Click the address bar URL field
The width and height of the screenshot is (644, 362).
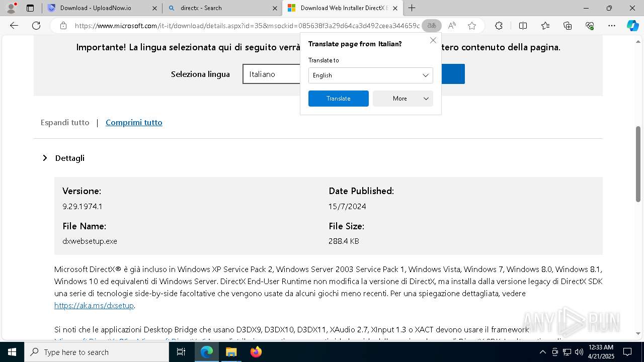[247, 26]
